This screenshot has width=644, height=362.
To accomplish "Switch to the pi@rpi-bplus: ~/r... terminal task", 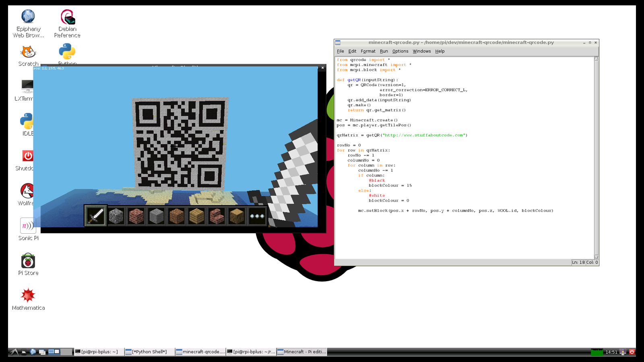I will tap(251, 352).
